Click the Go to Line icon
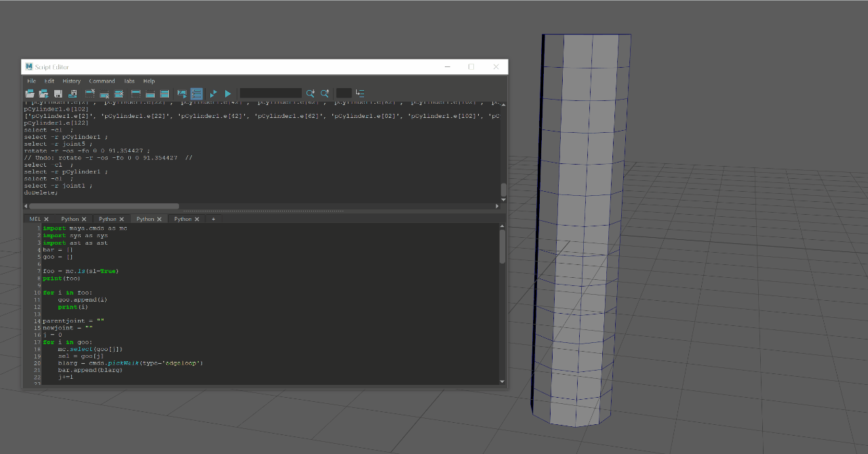The image size is (868, 454). (360, 94)
